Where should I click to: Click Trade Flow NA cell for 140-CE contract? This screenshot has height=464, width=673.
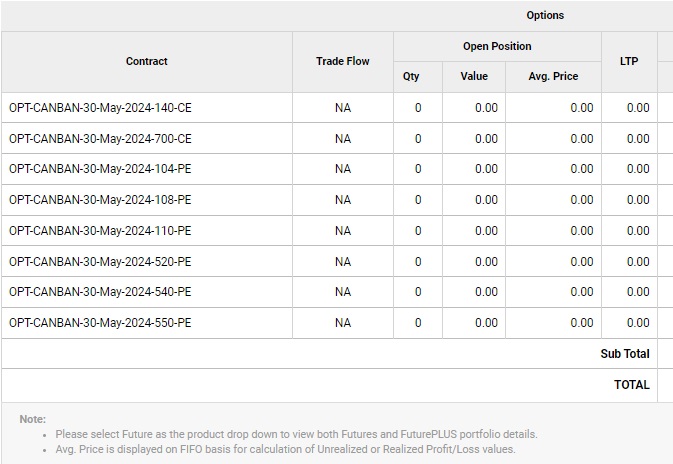[343, 108]
